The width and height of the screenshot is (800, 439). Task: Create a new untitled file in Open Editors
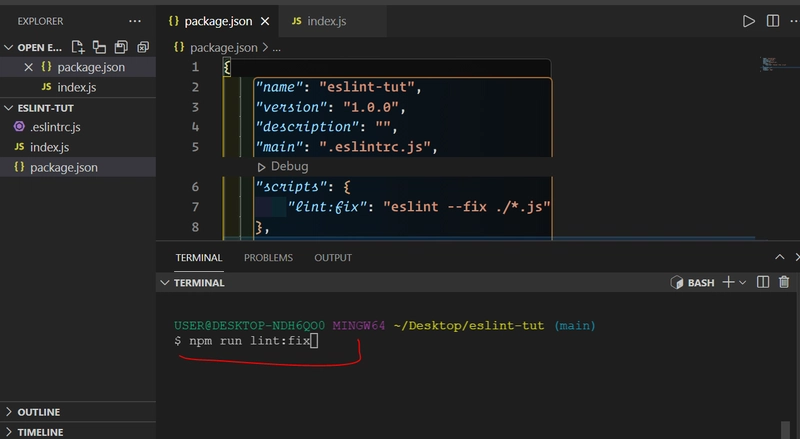pos(78,47)
